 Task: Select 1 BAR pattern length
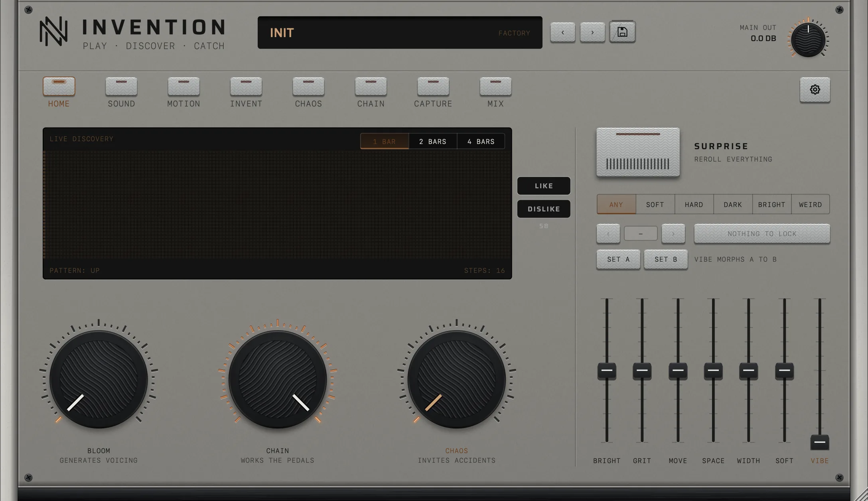pyautogui.click(x=385, y=141)
